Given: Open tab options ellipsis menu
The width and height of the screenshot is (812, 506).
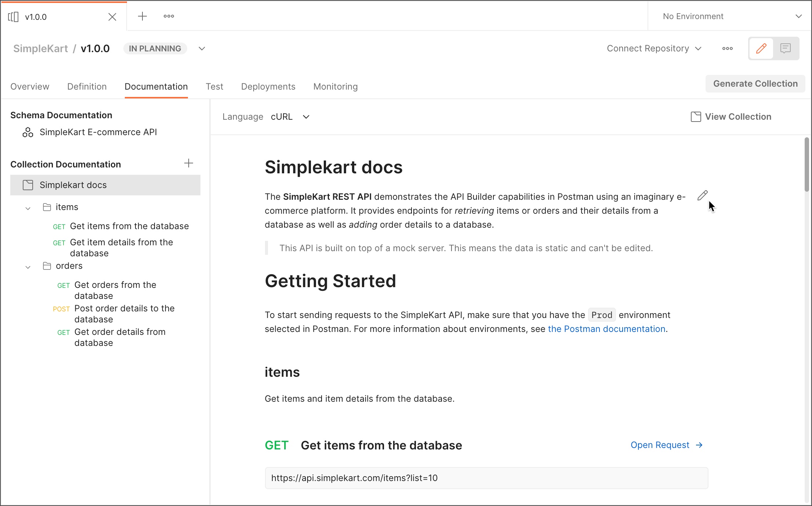Looking at the screenshot, I should [169, 16].
